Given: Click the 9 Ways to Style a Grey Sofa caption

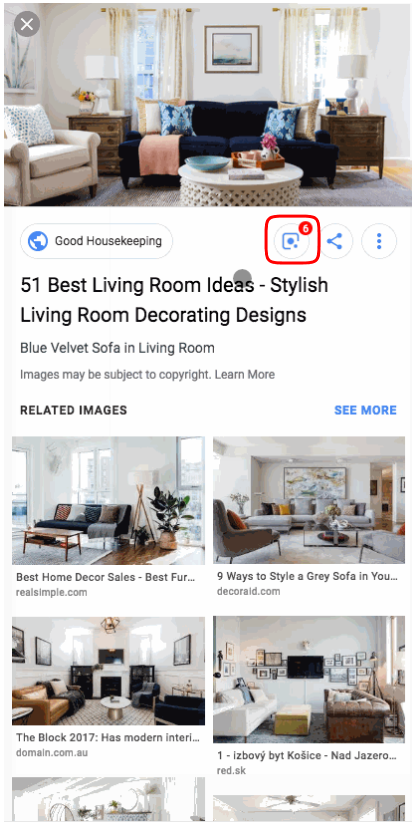Looking at the screenshot, I should pos(307,576).
